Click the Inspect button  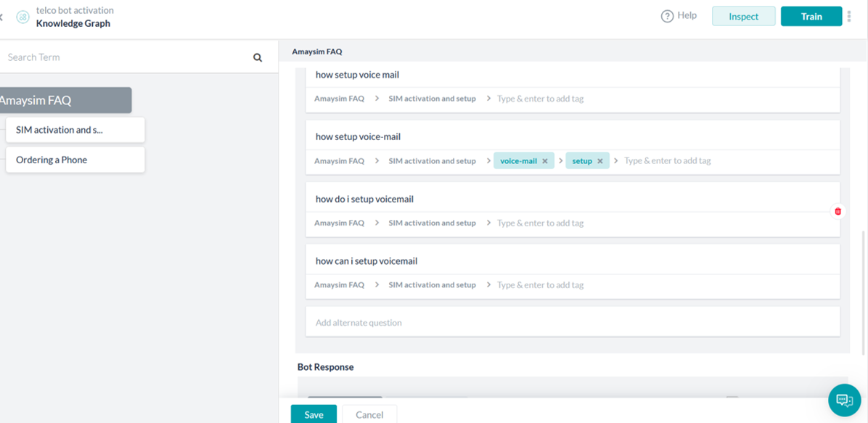click(x=743, y=17)
